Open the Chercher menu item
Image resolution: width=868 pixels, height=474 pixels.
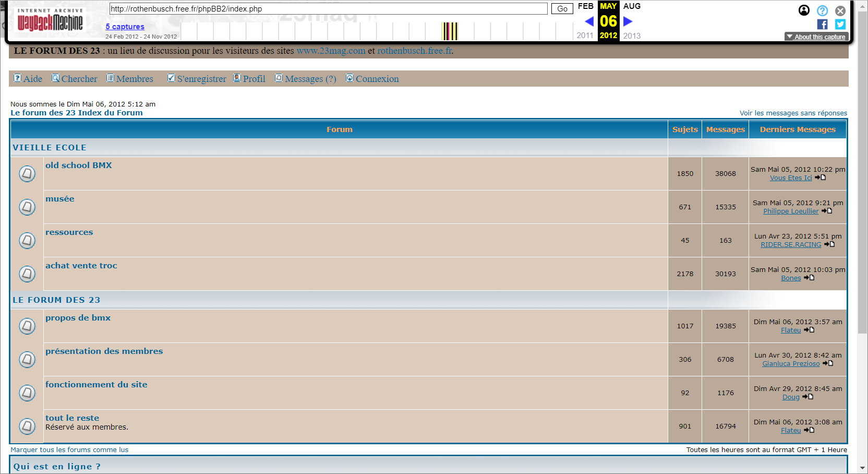pos(75,79)
